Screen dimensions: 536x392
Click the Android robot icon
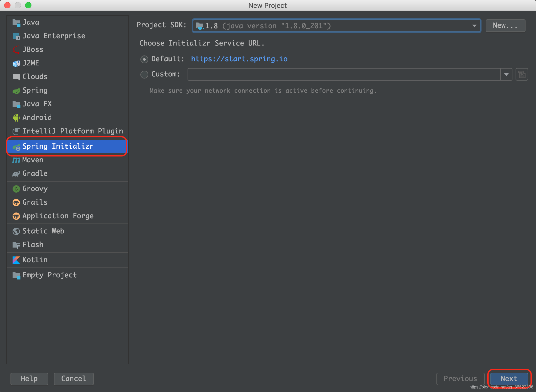tap(16, 117)
